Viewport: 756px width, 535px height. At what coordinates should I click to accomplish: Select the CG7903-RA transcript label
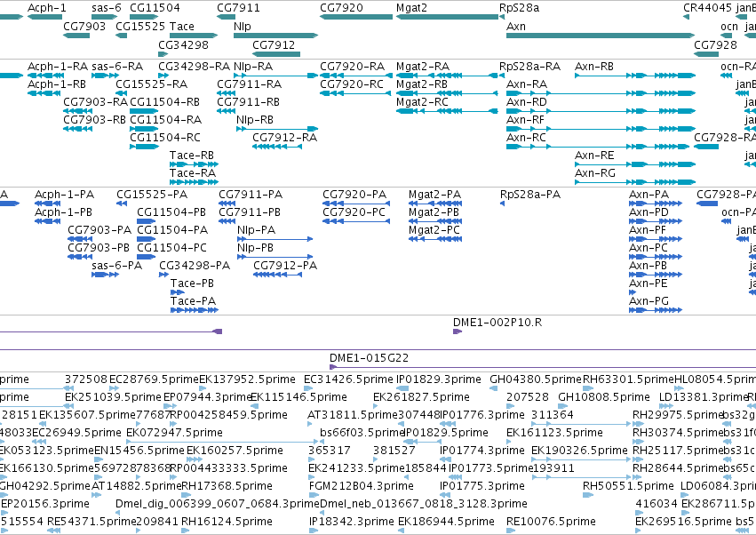(95, 102)
